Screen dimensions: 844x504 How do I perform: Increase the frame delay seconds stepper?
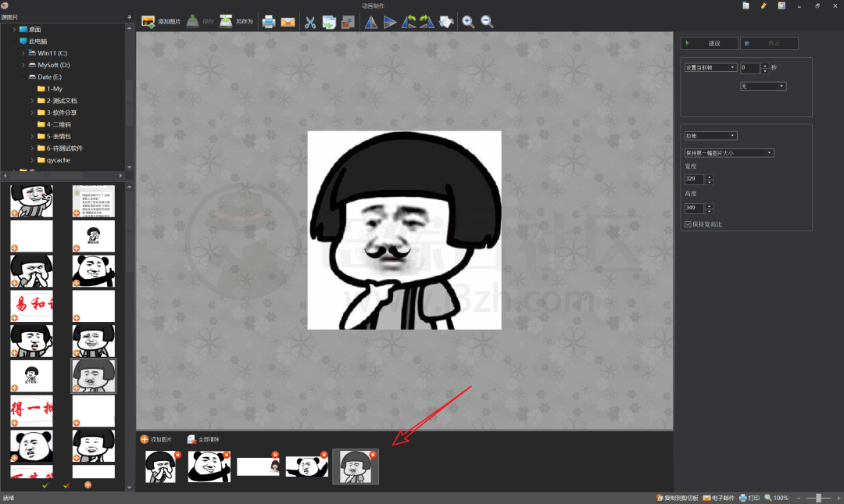tap(765, 65)
